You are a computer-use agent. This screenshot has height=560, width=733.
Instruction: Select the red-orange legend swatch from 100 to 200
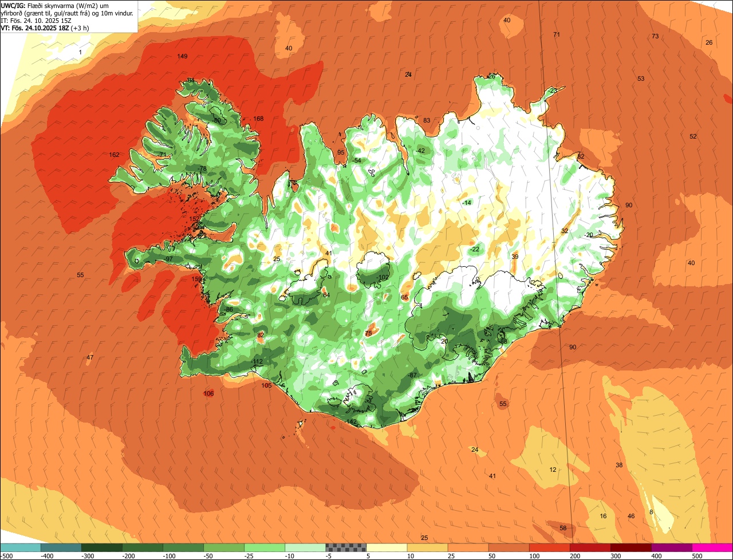tap(549, 547)
